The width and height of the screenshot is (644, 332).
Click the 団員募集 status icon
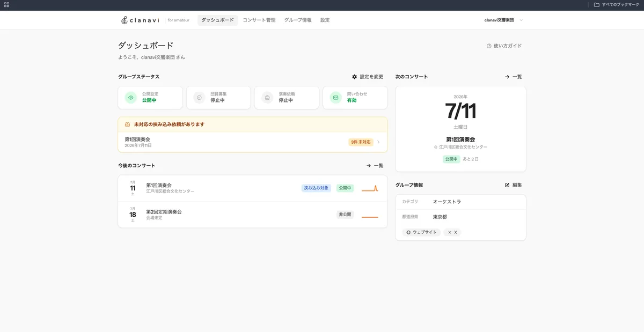pos(199,98)
